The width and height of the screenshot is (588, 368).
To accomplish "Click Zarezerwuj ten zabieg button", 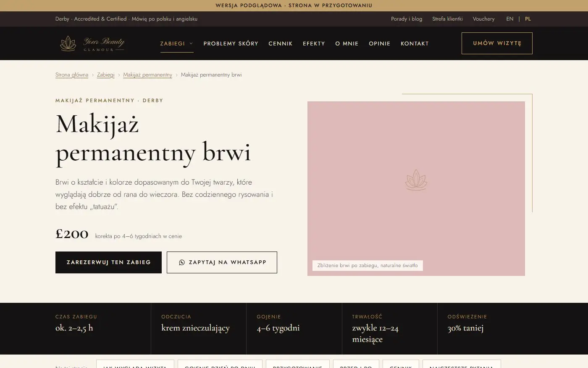I will pos(108,262).
